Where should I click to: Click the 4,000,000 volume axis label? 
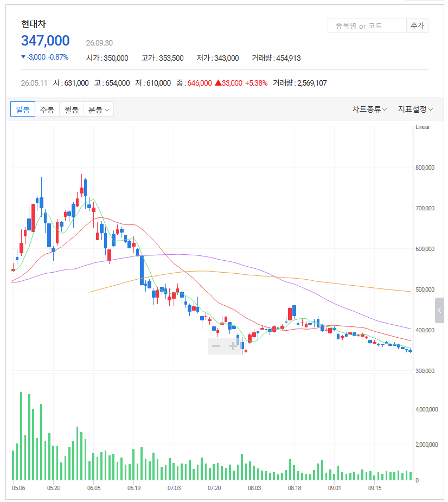pos(427,409)
